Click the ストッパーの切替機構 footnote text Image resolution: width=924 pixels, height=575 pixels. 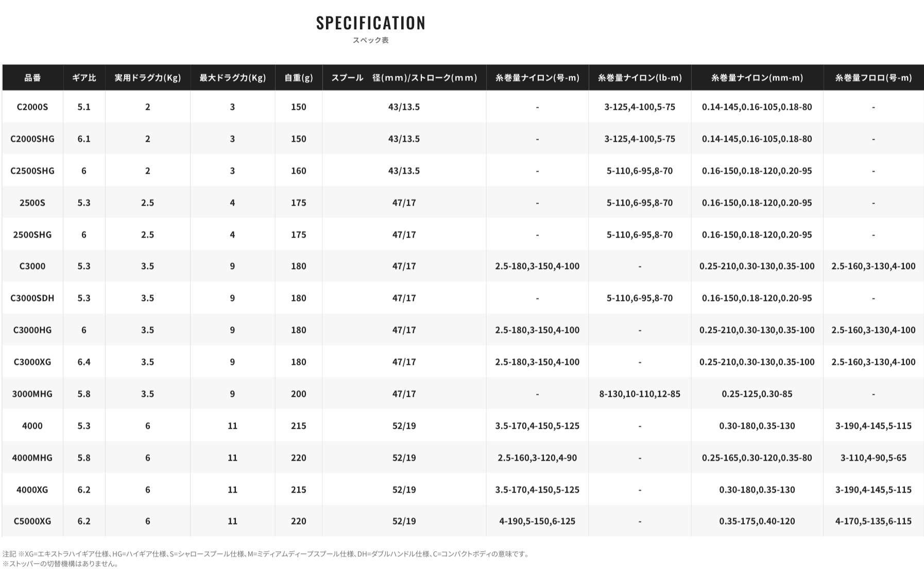click(61, 564)
